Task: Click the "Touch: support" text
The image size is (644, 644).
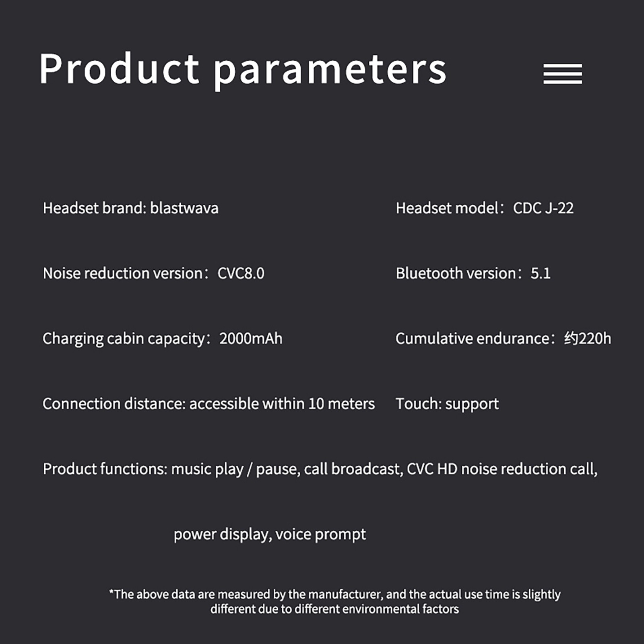Action: (x=447, y=404)
